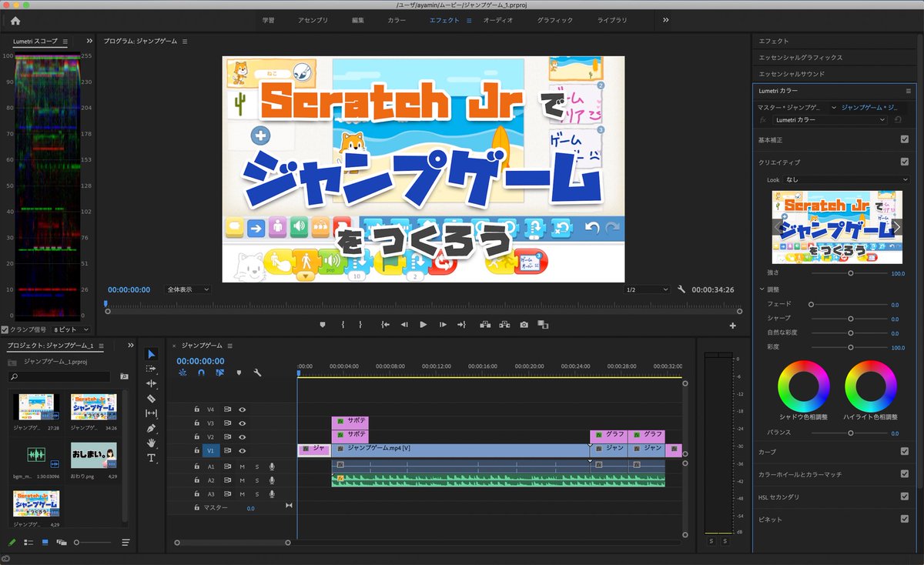Open the program monitor button editor plus
Screen dimensions: 924x565
732,326
